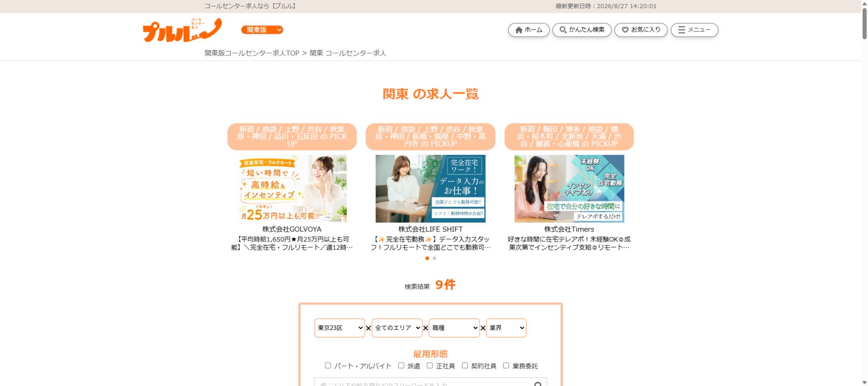Open the お気に入り favorites list
Viewport: 868px width, 386px height.
641,30
